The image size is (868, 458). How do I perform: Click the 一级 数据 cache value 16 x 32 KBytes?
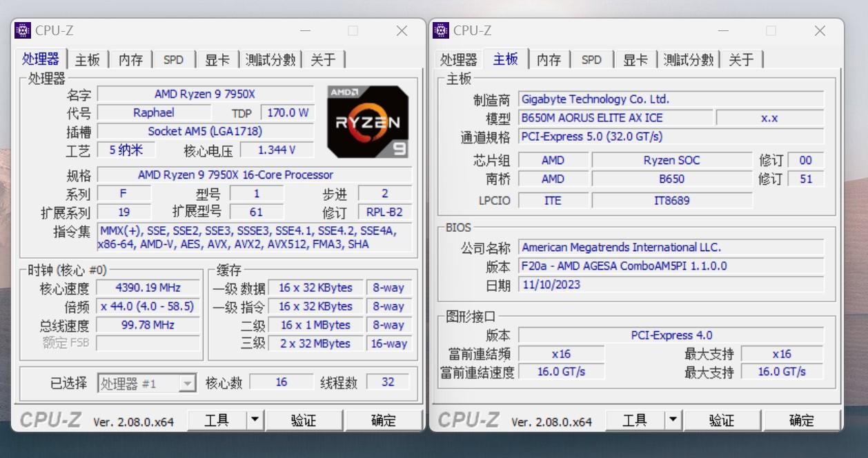tap(315, 288)
